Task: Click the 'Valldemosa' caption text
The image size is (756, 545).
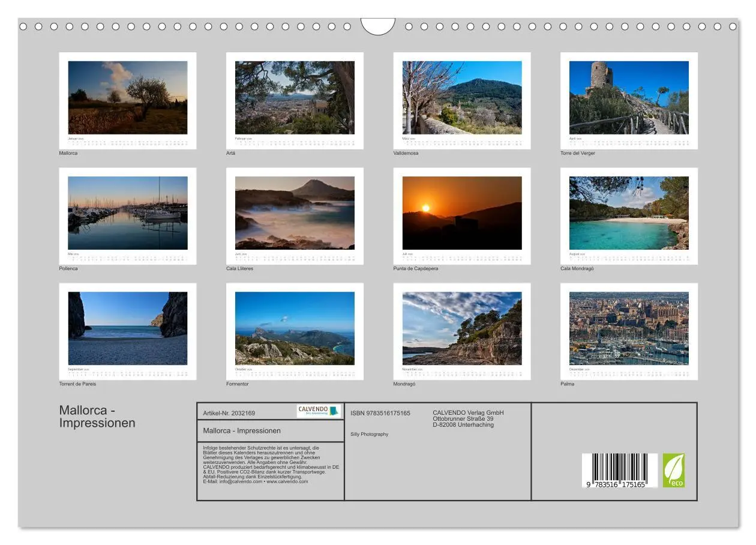Action: tap(406, 153)
